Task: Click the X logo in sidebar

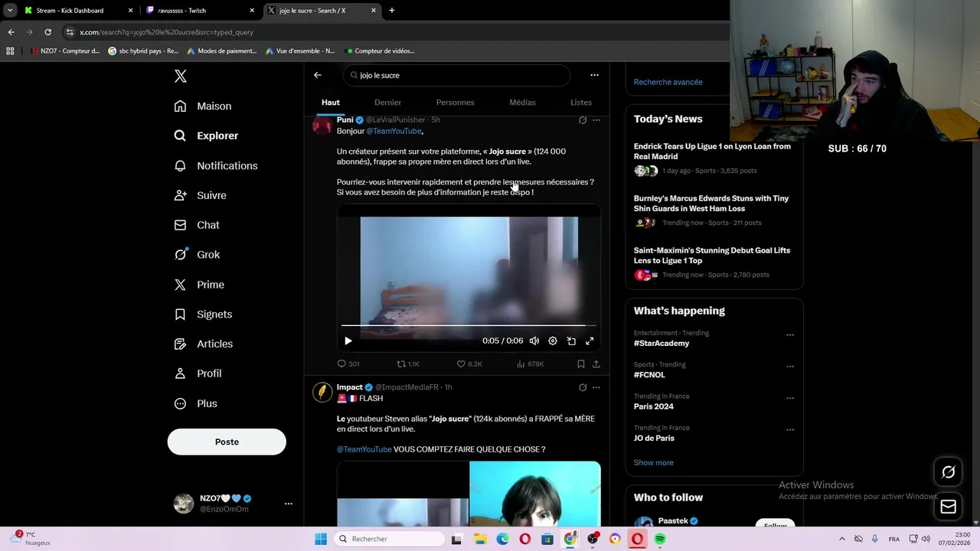Action: 181,77
